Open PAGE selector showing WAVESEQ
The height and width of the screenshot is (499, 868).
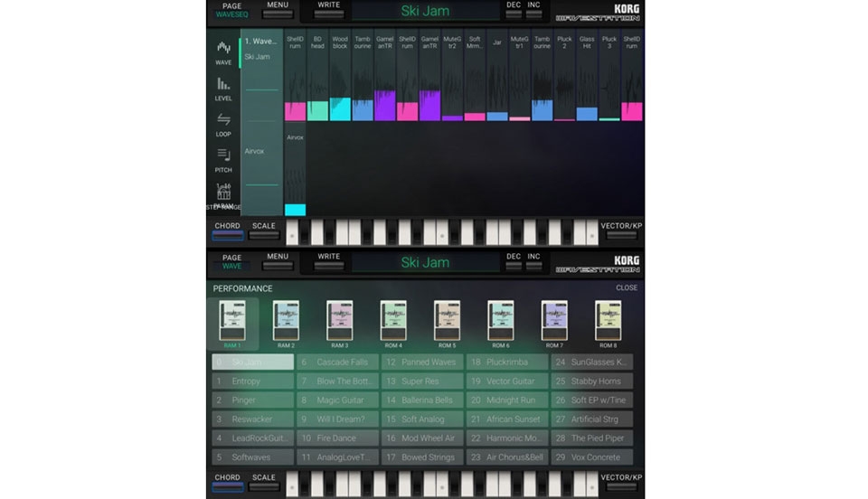tap(232, 10)
